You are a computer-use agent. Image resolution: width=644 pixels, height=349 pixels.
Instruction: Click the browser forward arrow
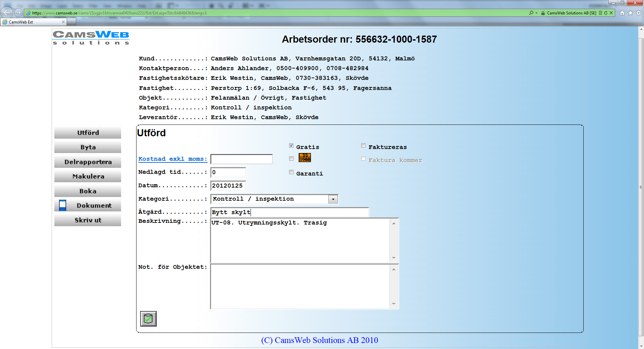click(x=18, y=13)
